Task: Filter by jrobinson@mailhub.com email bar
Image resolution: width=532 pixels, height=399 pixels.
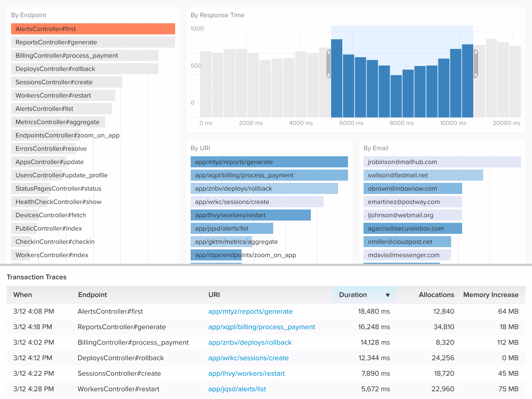Action: [x=442, y=162]
